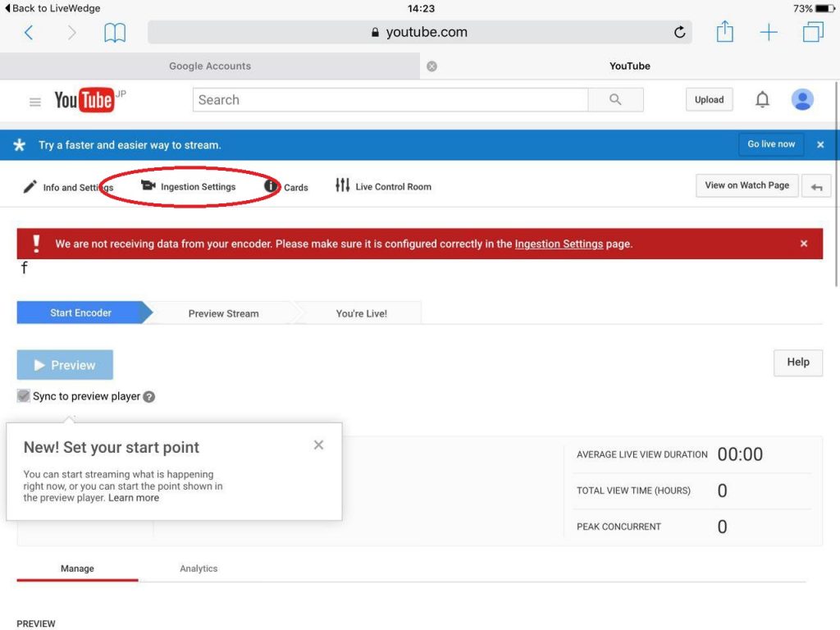Open Safari share sheet icon
Image resolution: width=840 pixels, height=630 pixels.
coord(725,31)
